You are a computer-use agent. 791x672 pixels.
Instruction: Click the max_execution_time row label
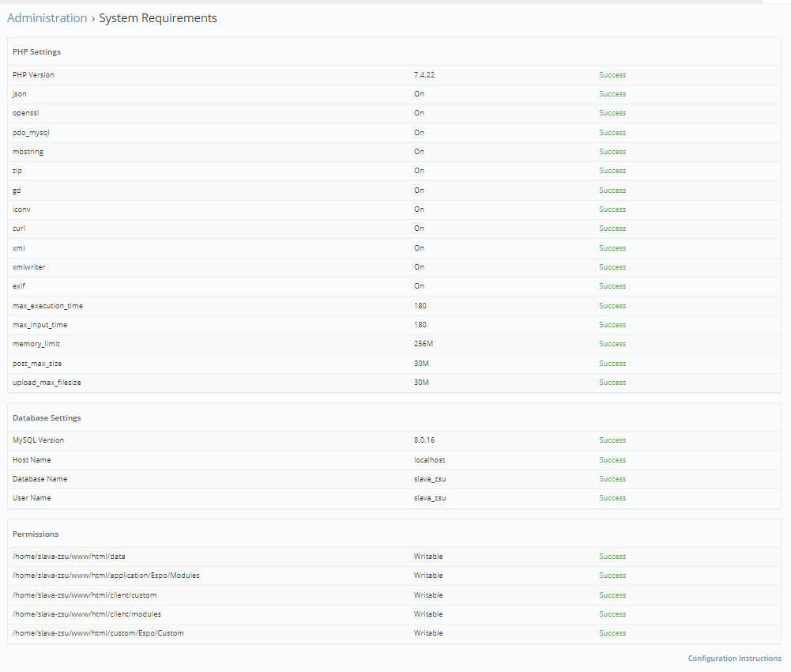(x=47, y=306)
